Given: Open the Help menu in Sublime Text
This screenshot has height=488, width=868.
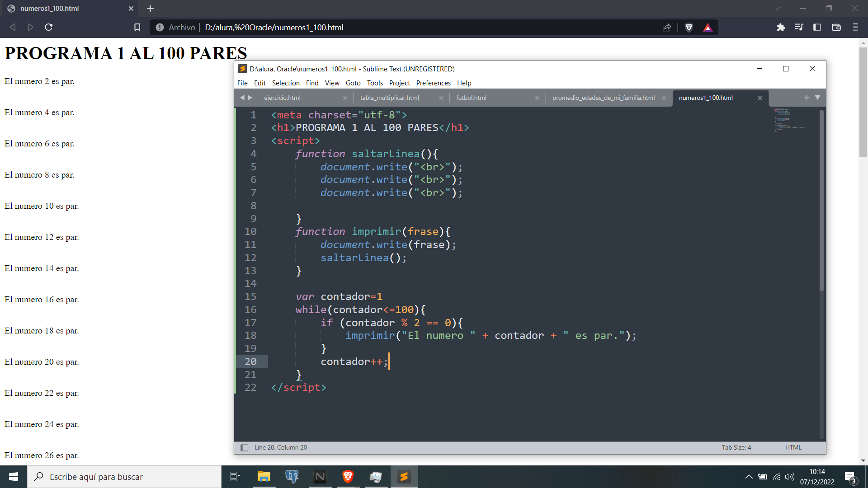Looking at the screenshot, I should [464, 83].
